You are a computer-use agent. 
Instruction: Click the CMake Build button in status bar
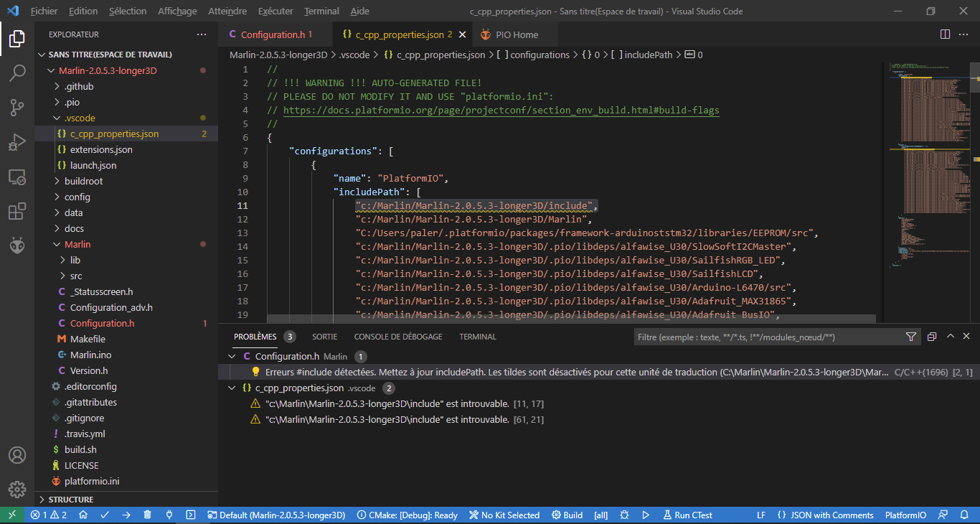click(x=567, y=515)
